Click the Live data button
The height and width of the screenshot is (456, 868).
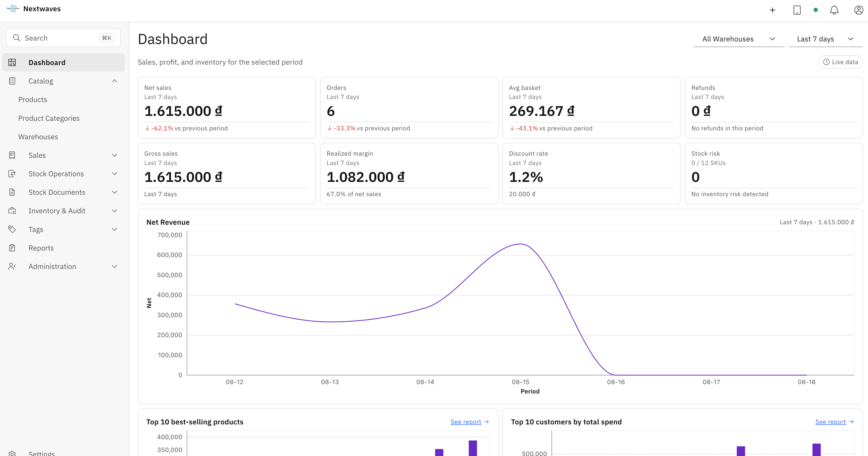pos(840,62)
